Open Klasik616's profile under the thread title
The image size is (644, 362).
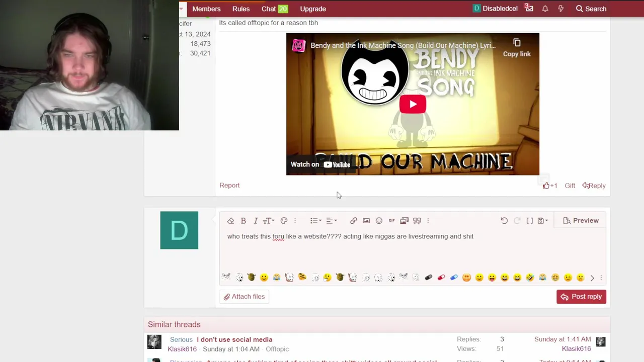click(x=182, y=349)
